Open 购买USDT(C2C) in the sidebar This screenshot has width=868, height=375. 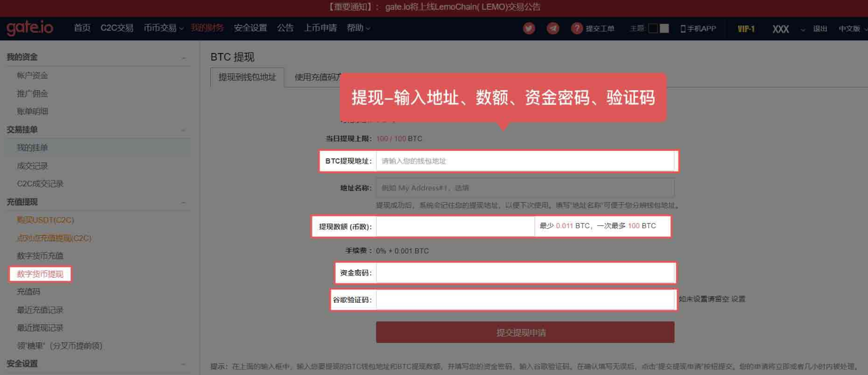click(x=45, y=220)
